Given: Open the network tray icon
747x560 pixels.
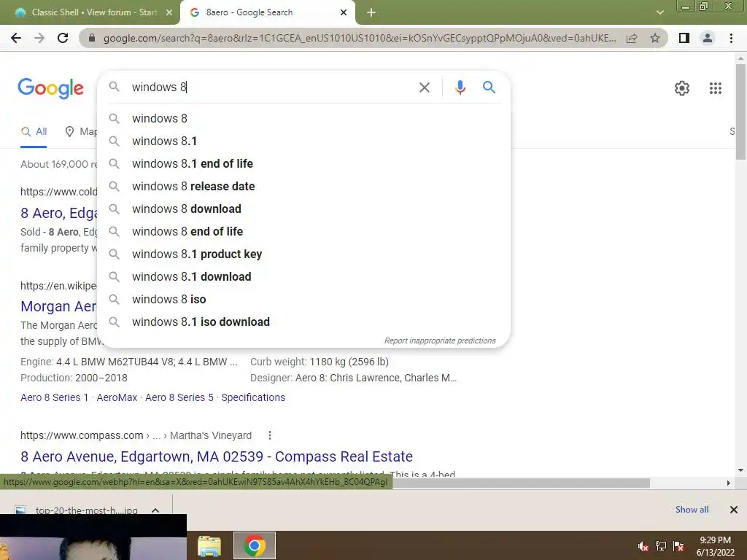Looking at the screenshot, I should click(x=661, y=546).
